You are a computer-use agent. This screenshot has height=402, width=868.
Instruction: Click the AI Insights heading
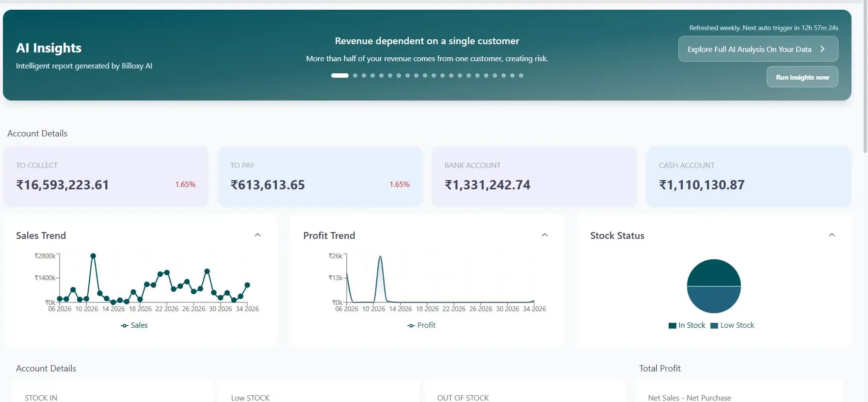48,48
